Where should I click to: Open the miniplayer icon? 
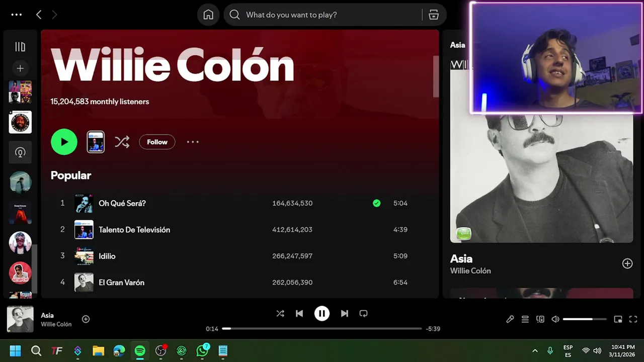pos(618,319)
